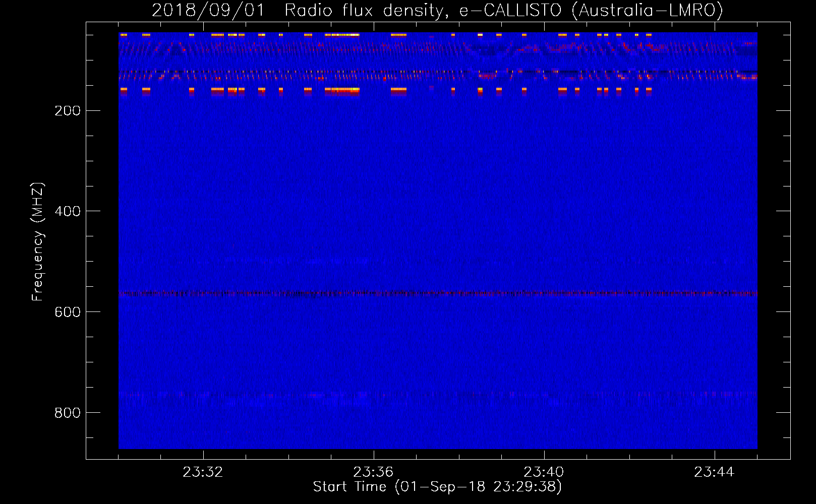This screenshot has width=816, height=504.
Task: Click the 600 frequency tick label
Action: (68, 312)
